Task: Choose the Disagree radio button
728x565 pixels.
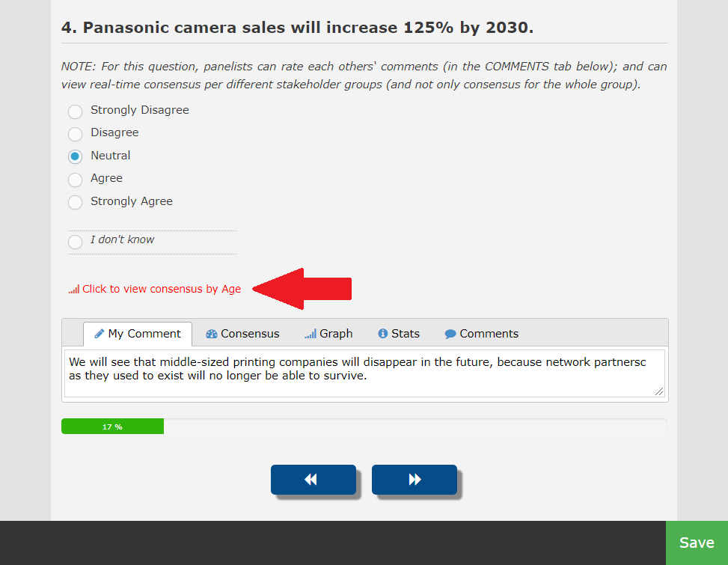Action: [x=76, y=135]
